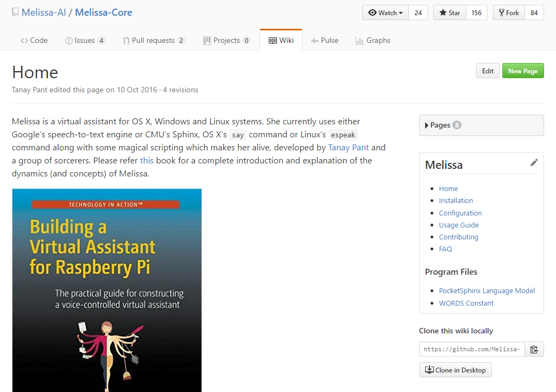556x392 pixels.
Task: Open the watchers count 24
Action: point(418,13)
